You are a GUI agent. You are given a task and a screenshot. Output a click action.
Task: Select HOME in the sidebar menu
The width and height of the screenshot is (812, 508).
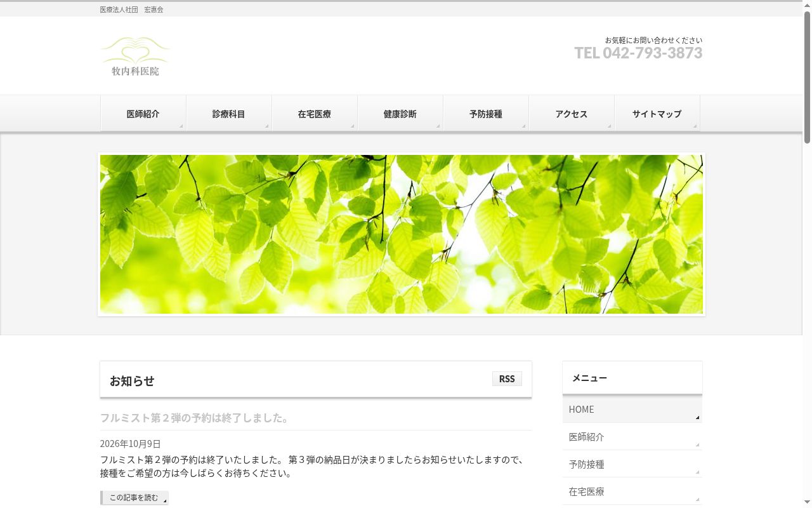[x=632, y=410]
